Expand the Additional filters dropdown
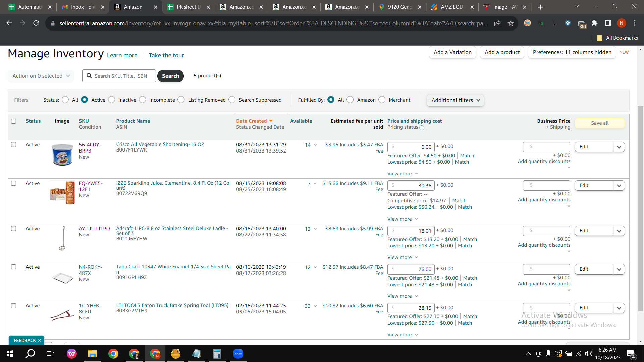 [455, 100]
